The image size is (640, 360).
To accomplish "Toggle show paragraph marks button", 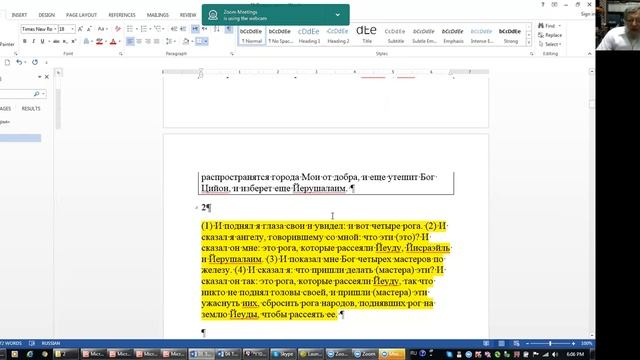I will pyautogui.click(x=229, y=29).
